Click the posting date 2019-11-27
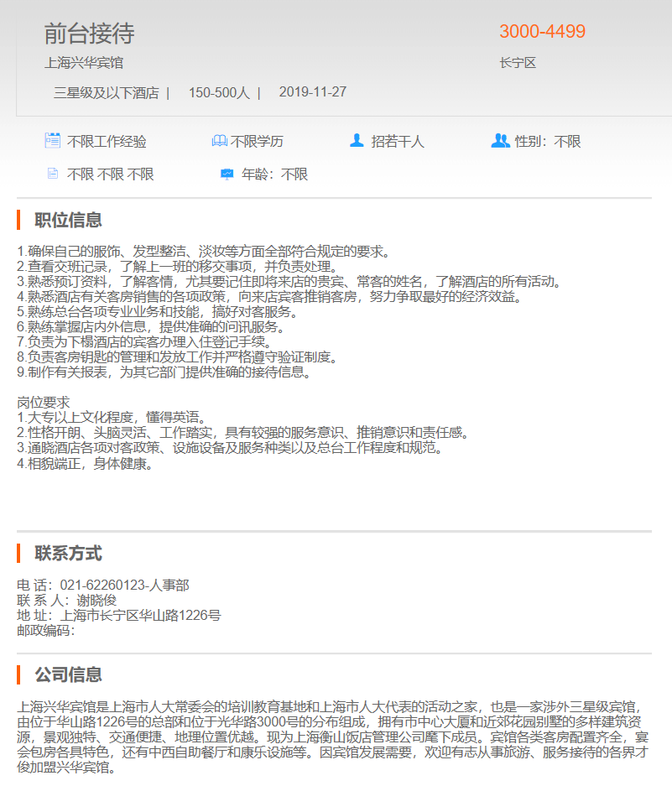Screen dimensions: 672x812 coord(312,92)
